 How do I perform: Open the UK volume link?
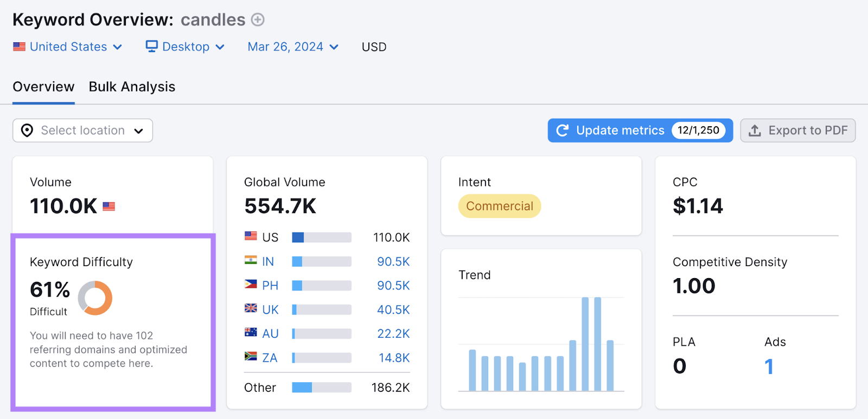(393, 310)
